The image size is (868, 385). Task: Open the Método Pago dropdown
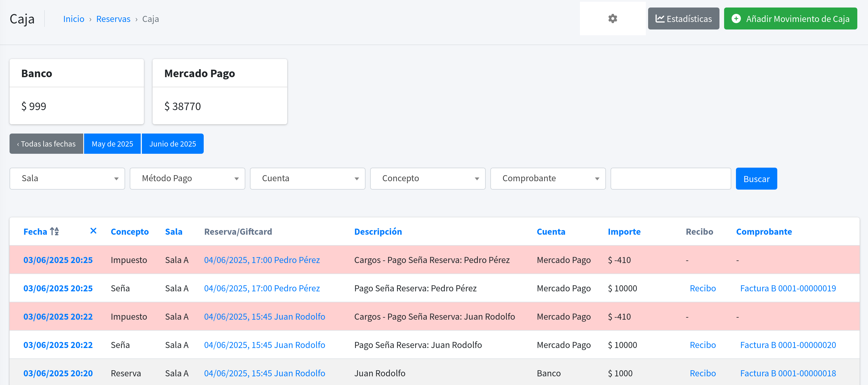click(x=187, y=178)
